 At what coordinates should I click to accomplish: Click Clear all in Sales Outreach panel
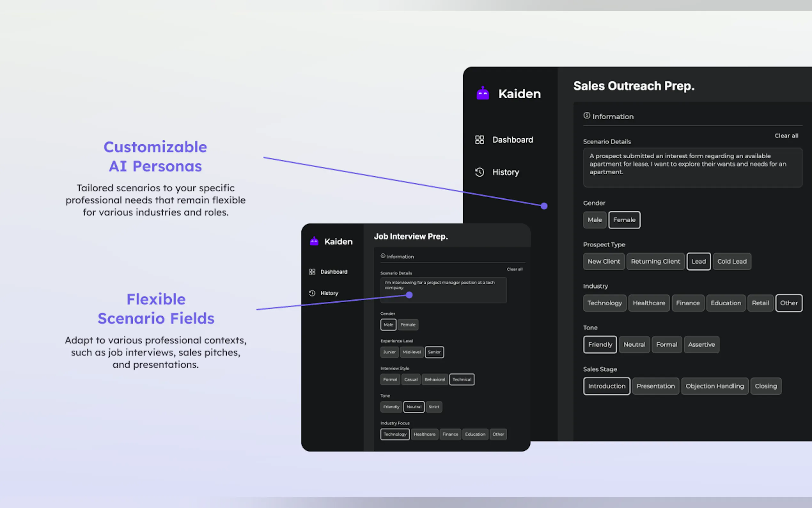click(786, 136)
